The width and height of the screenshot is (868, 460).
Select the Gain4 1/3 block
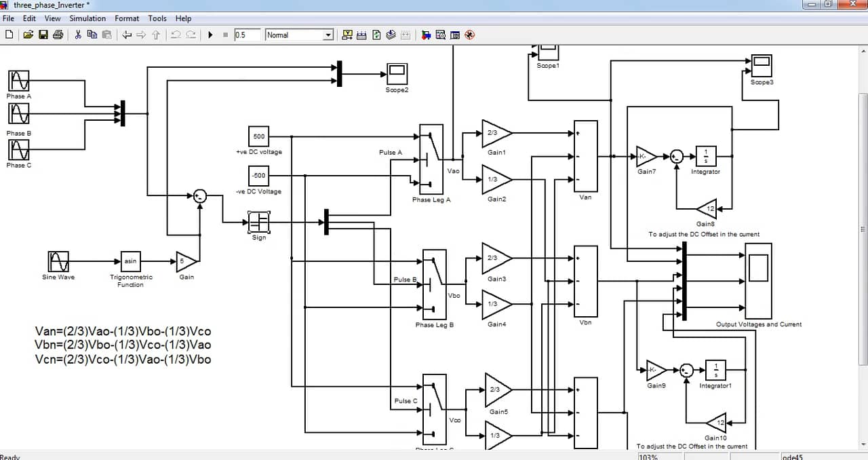pyautogui.click(x=497, y=304)
